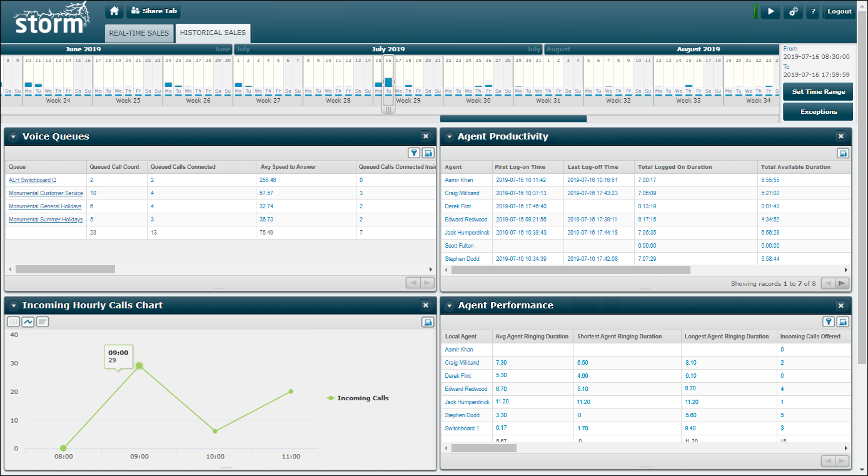Click the Share Tab button

click(x=154, y=11)
